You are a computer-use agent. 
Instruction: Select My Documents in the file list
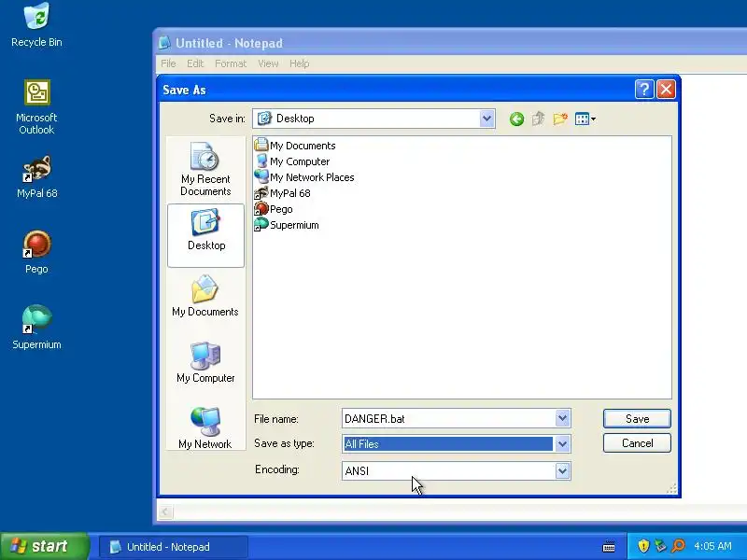(295, 146)
